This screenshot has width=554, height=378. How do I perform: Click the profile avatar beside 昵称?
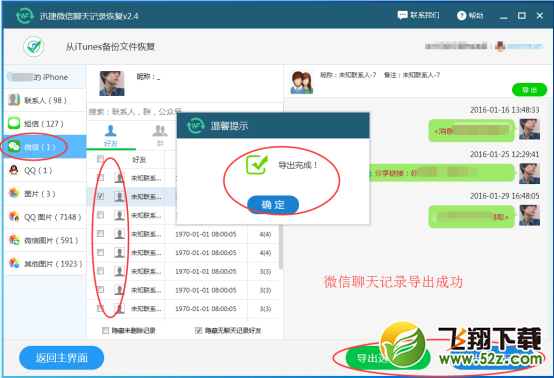coord(112,83)
